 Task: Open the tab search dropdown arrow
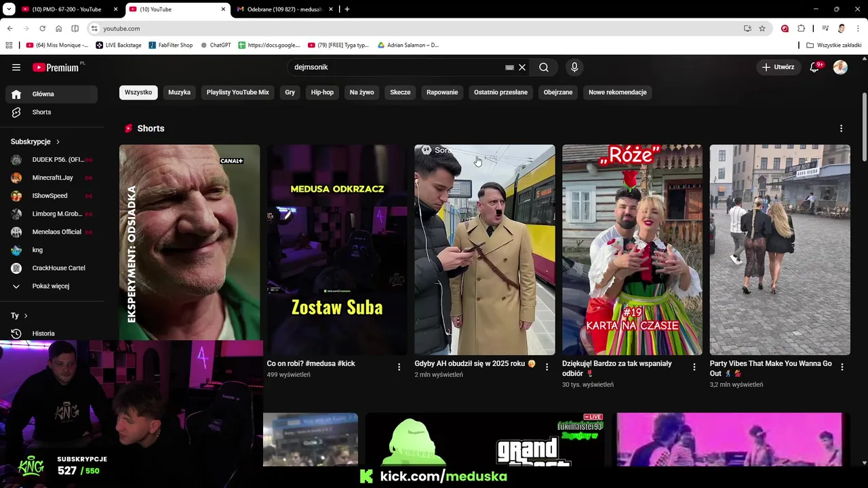tap(9, 9)
